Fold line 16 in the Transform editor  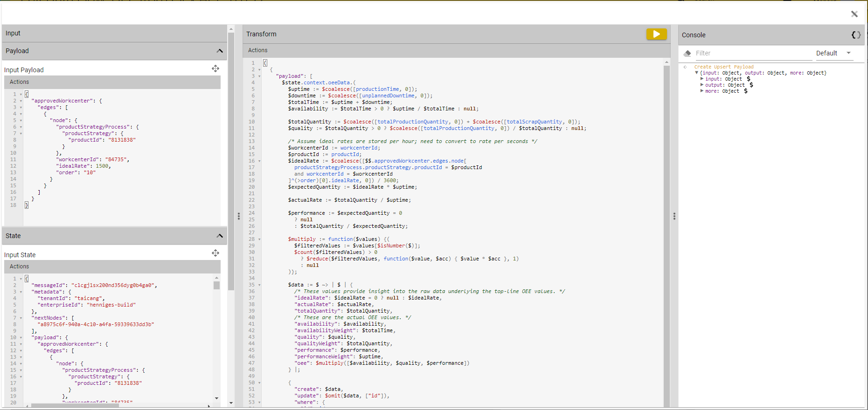tap(259, 161)
